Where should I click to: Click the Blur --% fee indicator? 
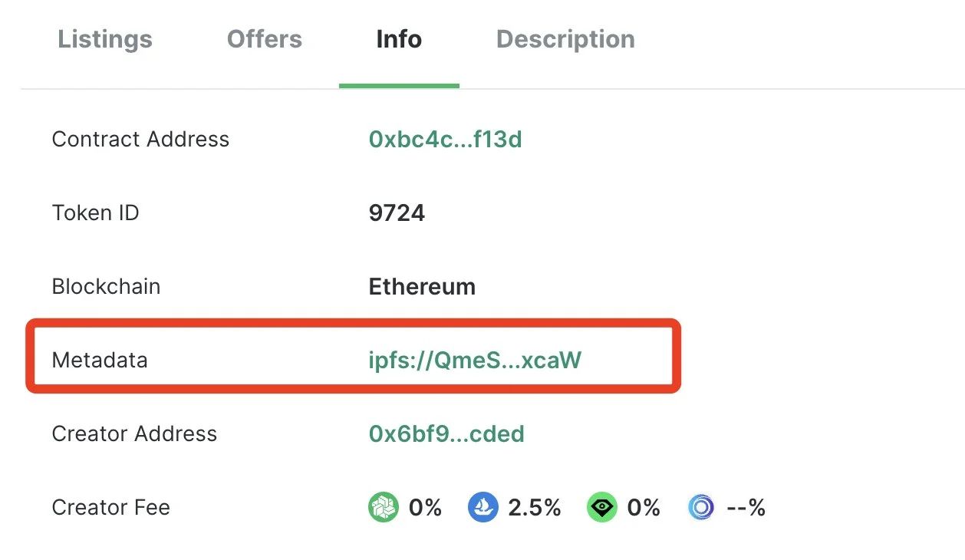coord(745,507)
